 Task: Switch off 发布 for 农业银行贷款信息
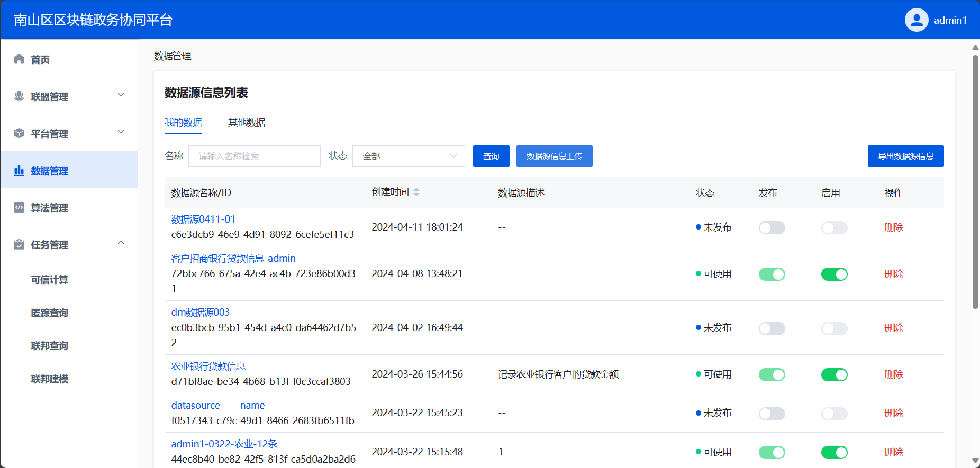pos(772,374)
